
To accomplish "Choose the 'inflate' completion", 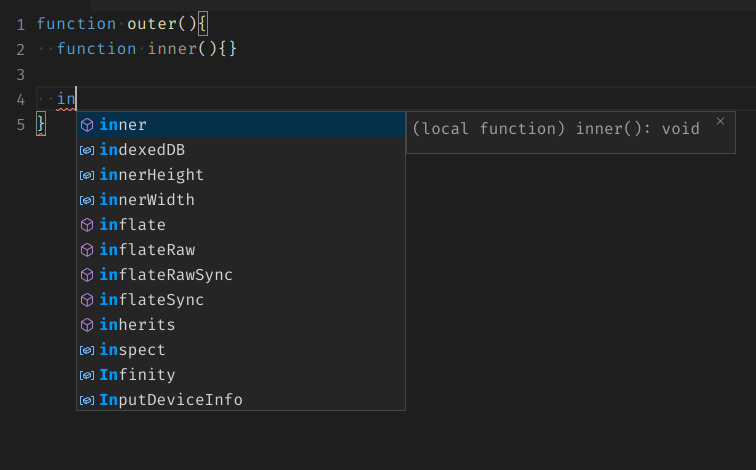I will coord(241,225).
